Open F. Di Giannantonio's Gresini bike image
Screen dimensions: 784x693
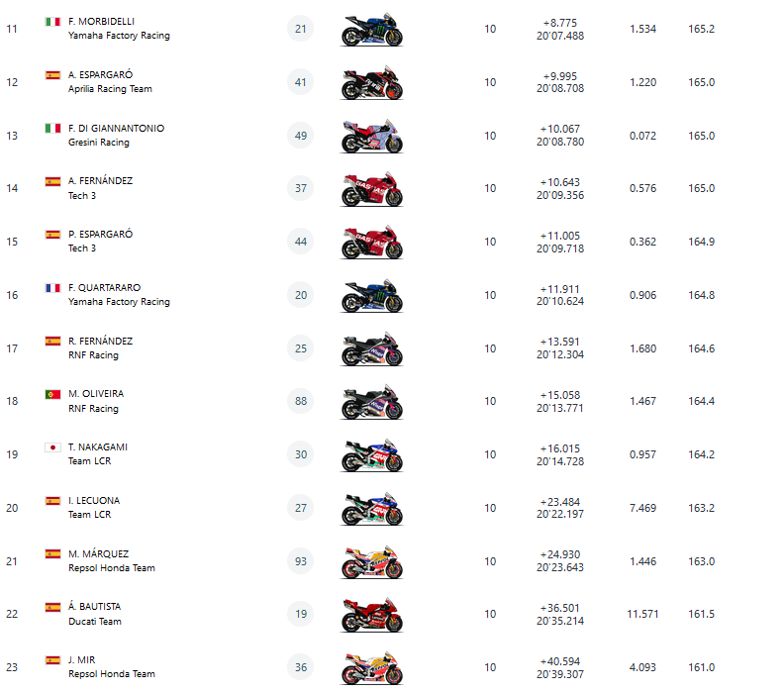(x=372, y=136)
